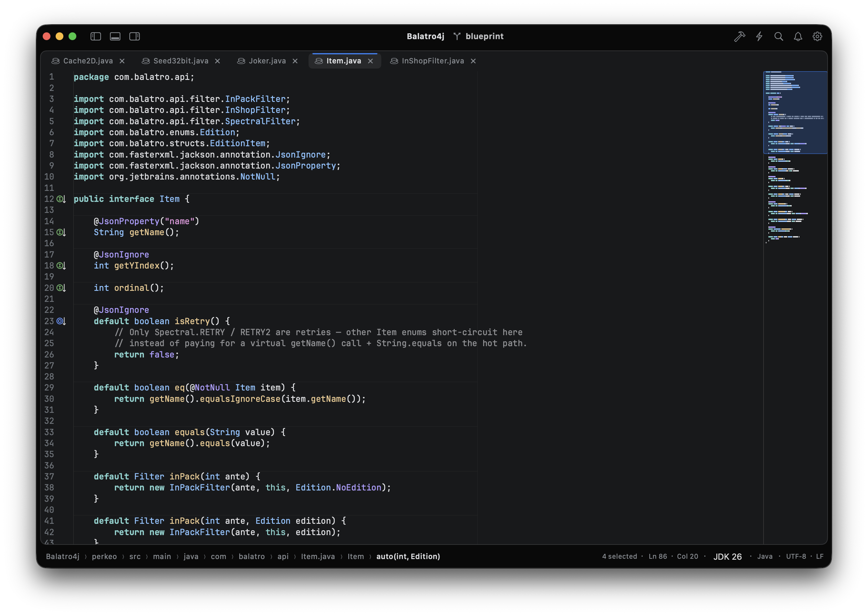Screen dimensions: 868x616
Task: Open the JDK 26 selector
Action: pyautogui.click(x=727, y=556)
